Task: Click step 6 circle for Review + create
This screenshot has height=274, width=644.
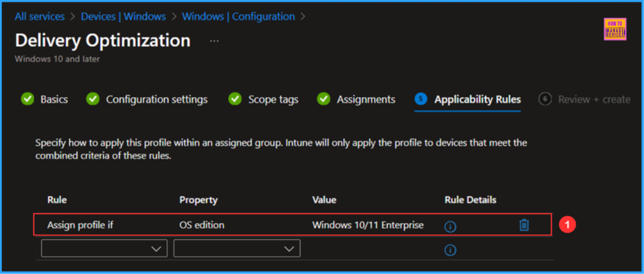Action: (x=545, y=99)
